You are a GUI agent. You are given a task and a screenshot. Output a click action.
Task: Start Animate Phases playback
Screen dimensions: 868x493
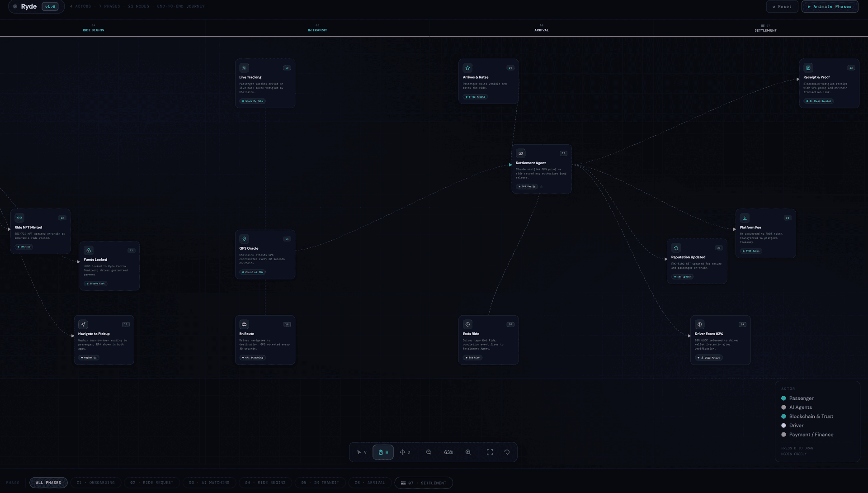tap(830, 6)
